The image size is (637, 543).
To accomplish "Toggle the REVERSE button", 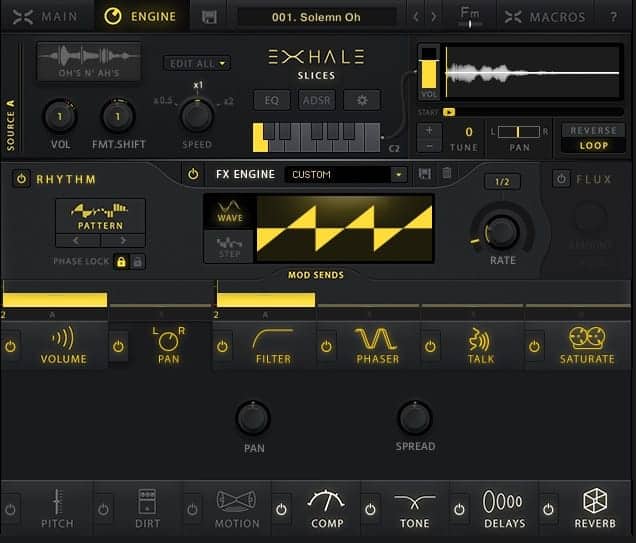I will 593,131.
